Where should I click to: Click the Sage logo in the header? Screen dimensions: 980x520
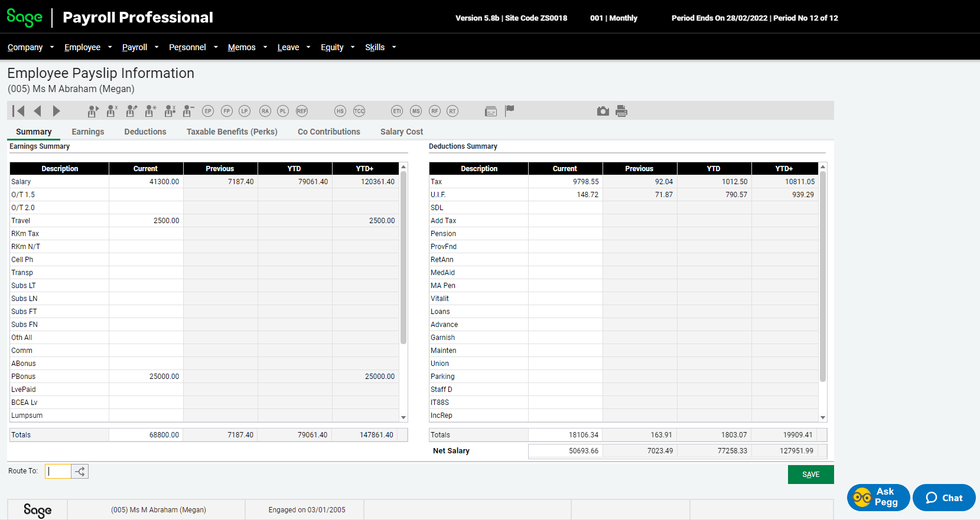tap(25, 18)
